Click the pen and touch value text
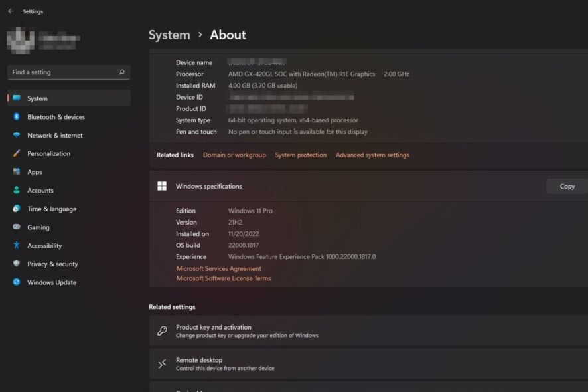Screen dimensions: 588x392 (x=298, y=132)
